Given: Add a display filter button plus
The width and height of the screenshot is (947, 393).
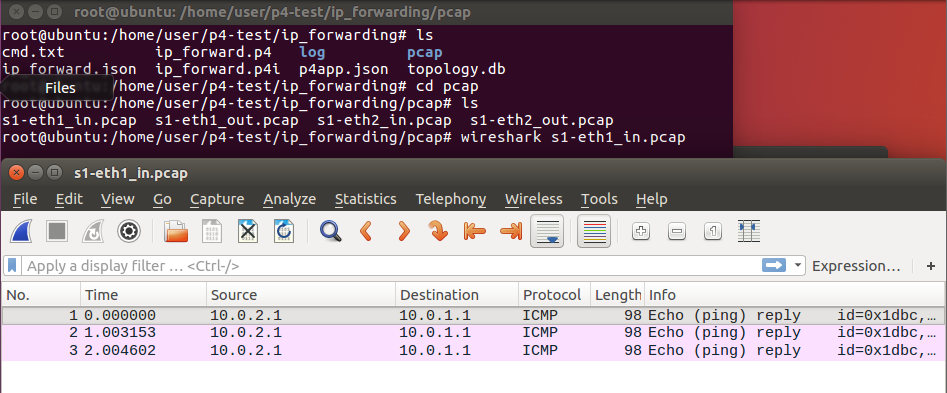Looking at the screenshot, I should 931,266.
